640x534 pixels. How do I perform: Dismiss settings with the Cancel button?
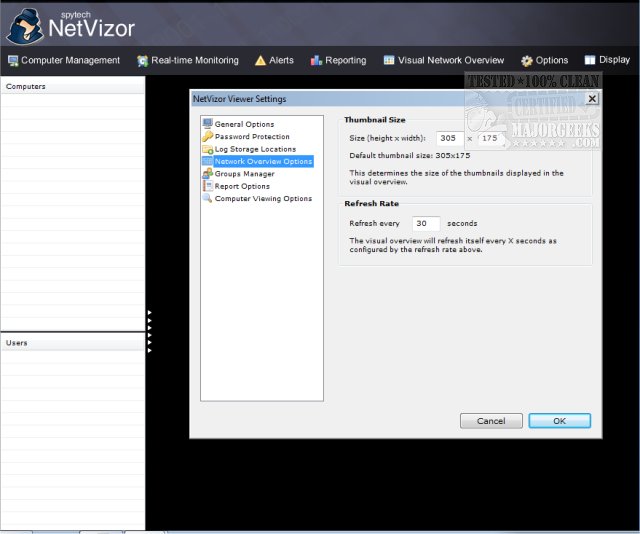click(x=491, y=421)
